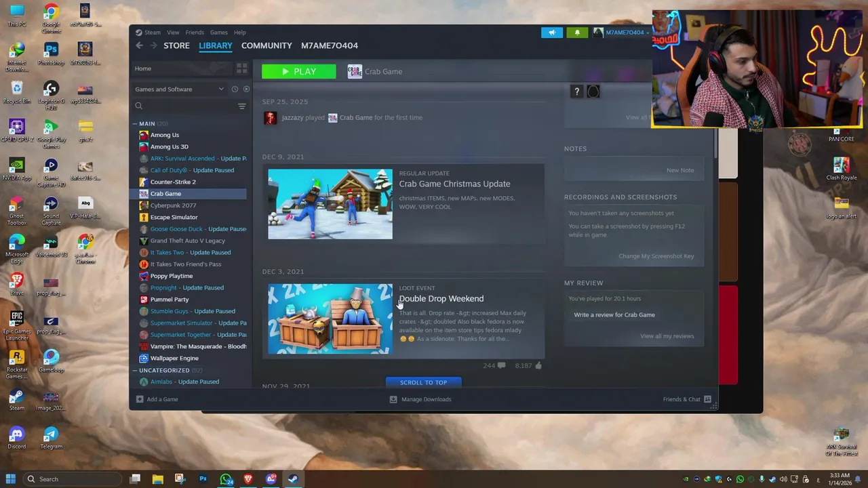This screenshot has height=488, width=868.
Task: Open Discord desktop shortcut
Action: [17, 438]
